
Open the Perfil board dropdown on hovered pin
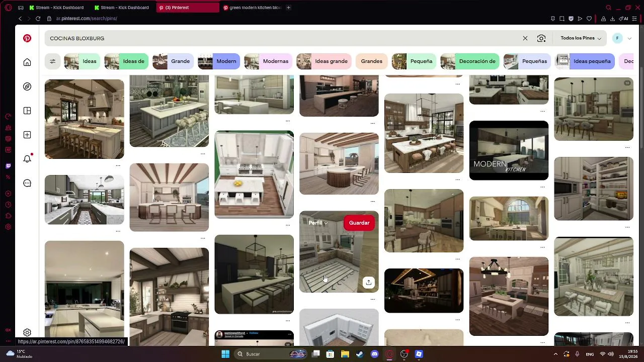(318, 223)
